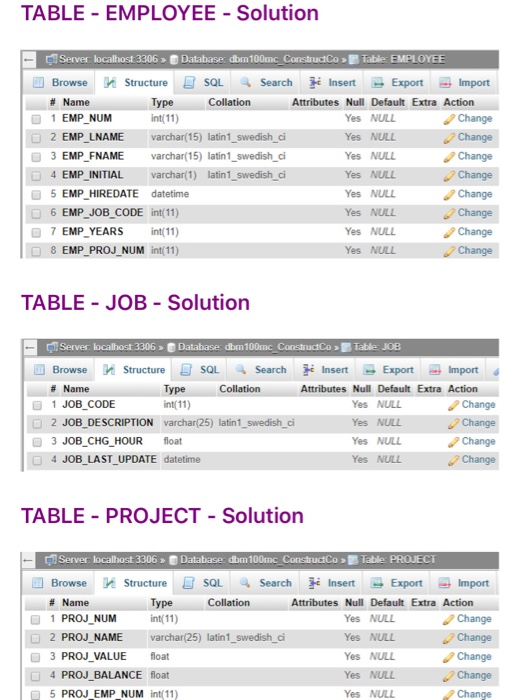
Task: Open Search tab in EMPLOYEE table
Action: tap(266, 83)
